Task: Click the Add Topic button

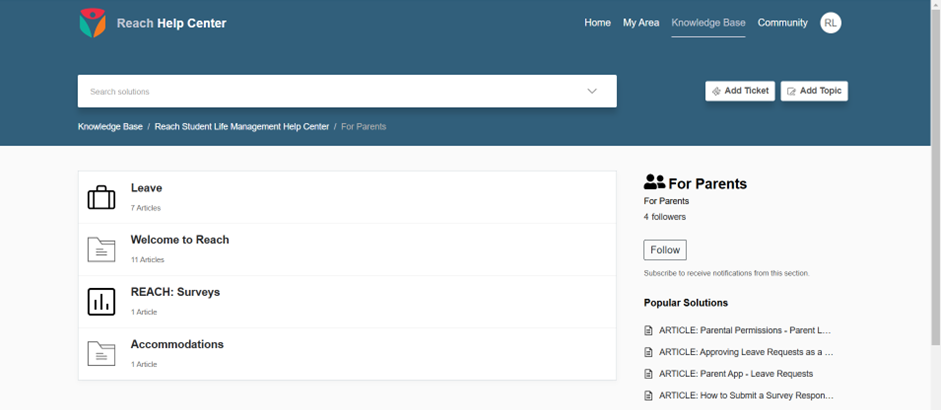Action: pyautogui.click(x=814, y=91)
